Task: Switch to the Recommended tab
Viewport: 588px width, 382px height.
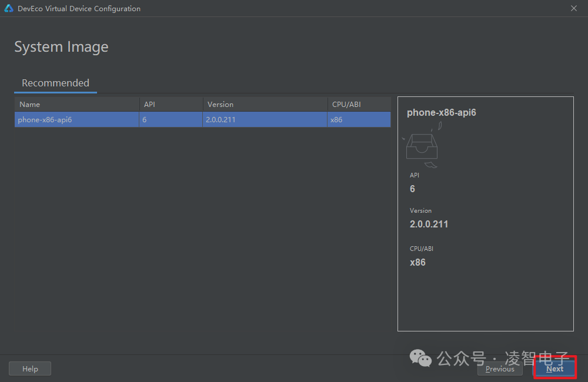Action: [55, 83]
